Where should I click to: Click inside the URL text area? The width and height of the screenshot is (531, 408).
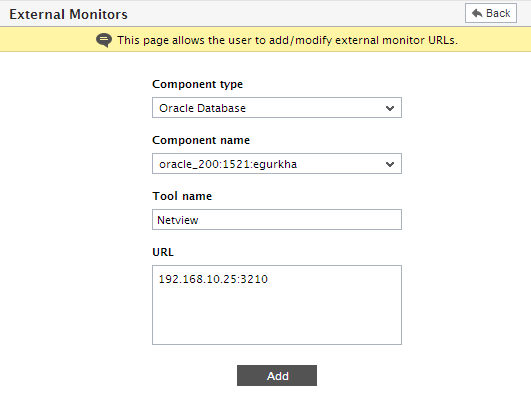pyautogui.click(x=277, y=305)
